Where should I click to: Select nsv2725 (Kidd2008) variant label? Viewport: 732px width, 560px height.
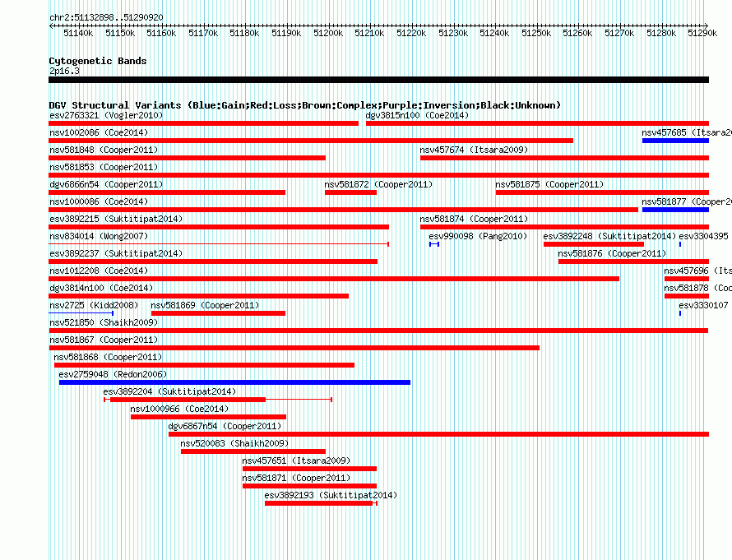point(94,305)
